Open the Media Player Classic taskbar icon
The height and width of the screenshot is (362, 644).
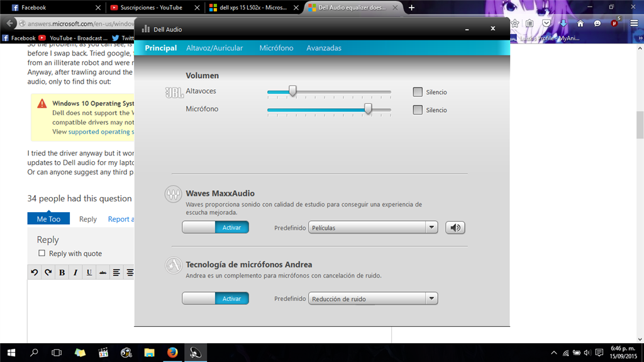tap(103, 353)
